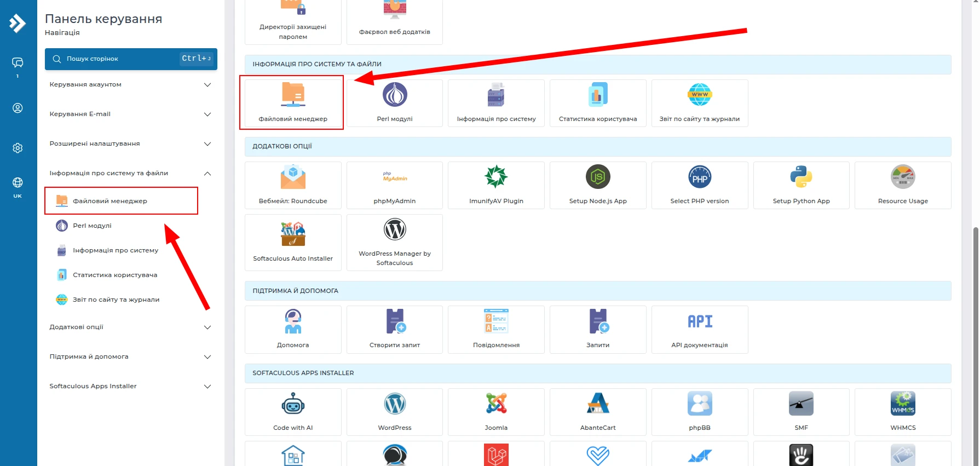
Task: Expand Softaculous Apps Installer section
Action: tap(131, 386)
